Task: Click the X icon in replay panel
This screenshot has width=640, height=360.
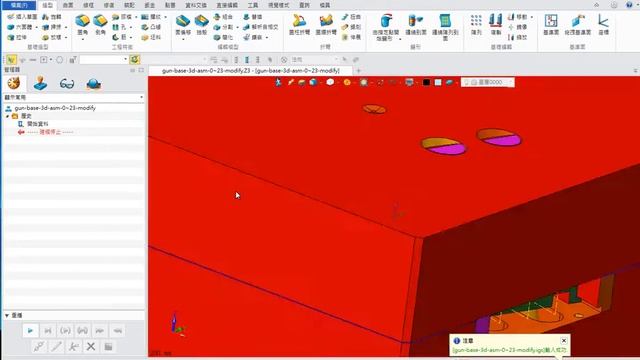Action: (x=91, y=347)
